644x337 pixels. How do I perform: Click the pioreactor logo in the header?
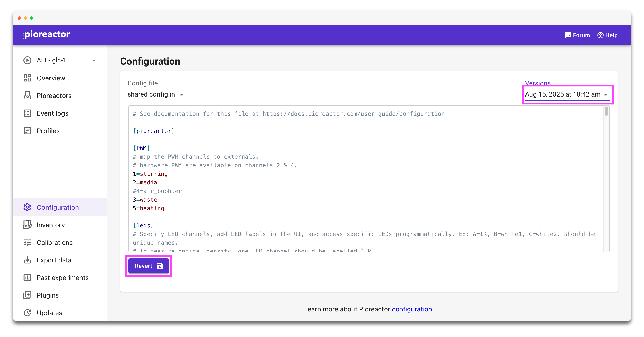46,35
